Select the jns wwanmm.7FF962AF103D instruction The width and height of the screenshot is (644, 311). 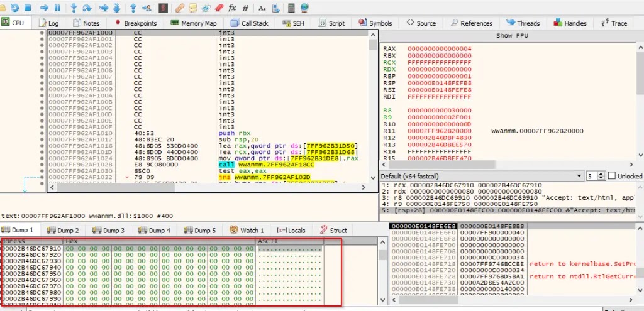(x=265, y=177)
